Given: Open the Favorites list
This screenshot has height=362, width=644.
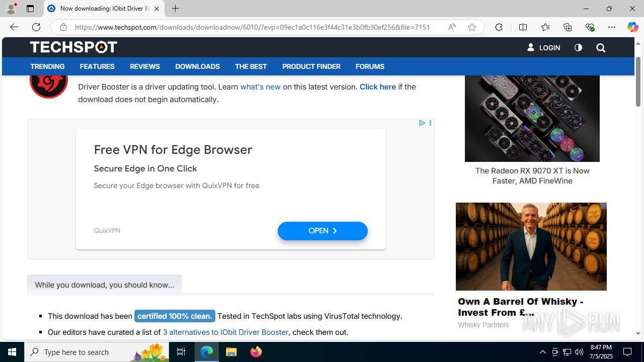Looking at the screenshot, I should point(545,27).
